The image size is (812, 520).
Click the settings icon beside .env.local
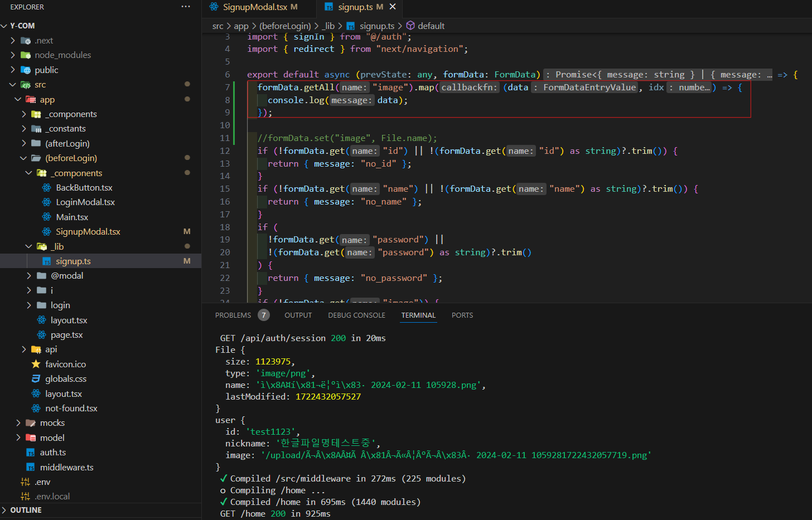click(x=26, y=496)
